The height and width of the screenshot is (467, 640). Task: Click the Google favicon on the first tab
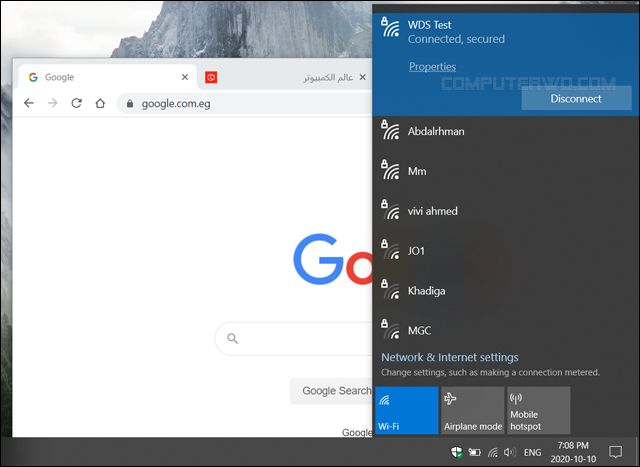(x=33, y=77)
